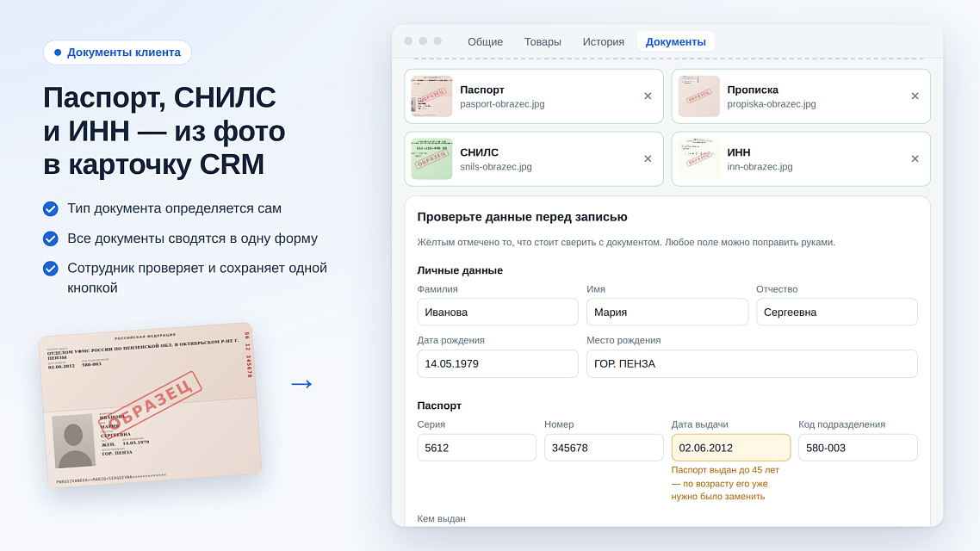Click the large sample passport image
Image resolution: width=980 pixels, height=551 pixels.
150,405
